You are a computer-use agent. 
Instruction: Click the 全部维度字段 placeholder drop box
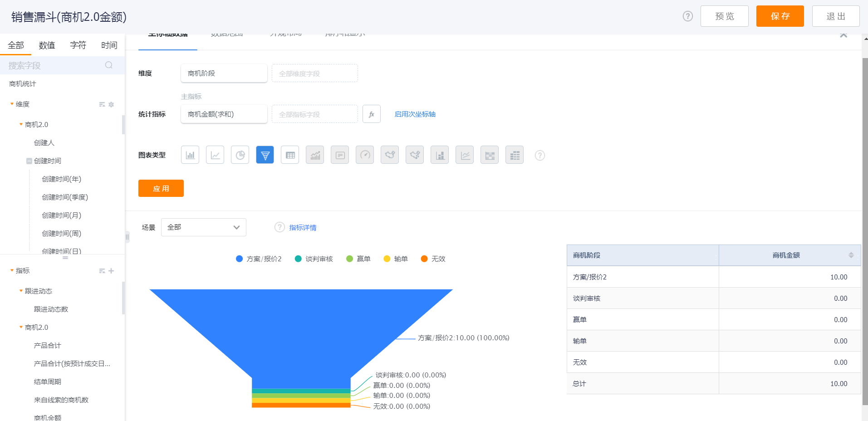click(315, 73)
